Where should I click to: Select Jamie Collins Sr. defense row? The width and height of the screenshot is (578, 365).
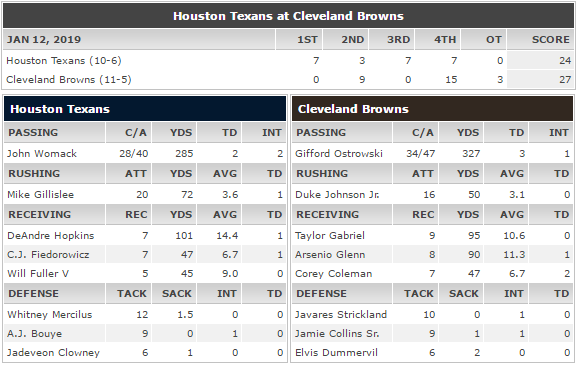click(x=432, y=334)
